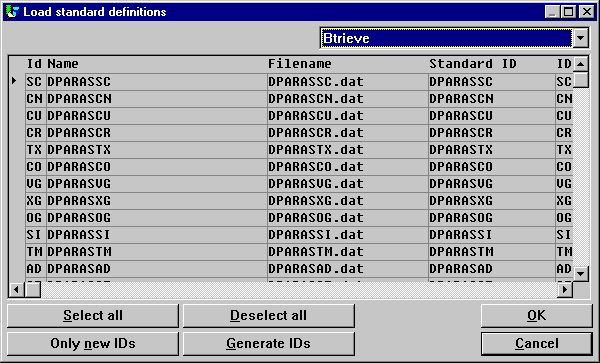Click the DPARASVG.dat filename cell

pos(347,184)
